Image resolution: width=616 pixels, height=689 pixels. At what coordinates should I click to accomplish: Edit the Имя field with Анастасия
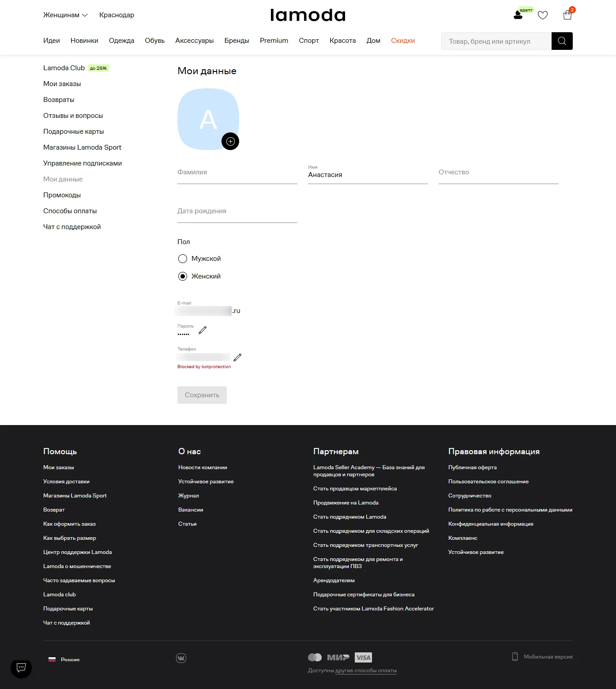point(368,173)
